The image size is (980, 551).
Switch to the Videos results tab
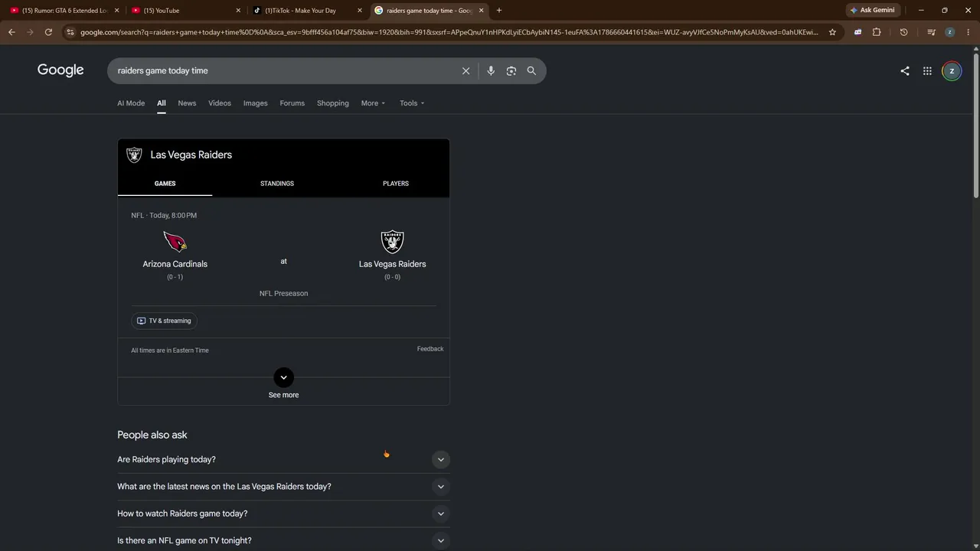220,103
